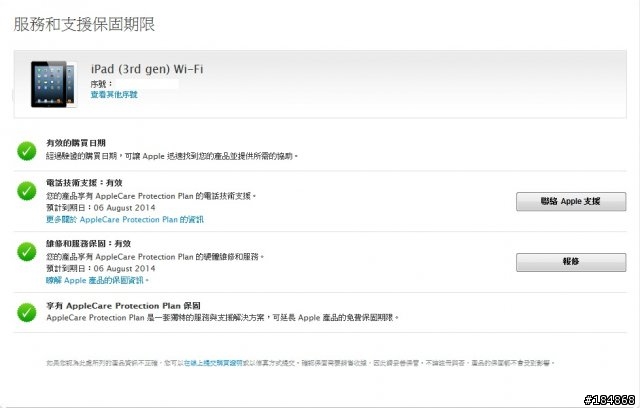Image resolution: width=640 pixels, height=408 pixels.
Task: Click the purchase date description mentioning Apple
Action: click(x=172, y=156)
